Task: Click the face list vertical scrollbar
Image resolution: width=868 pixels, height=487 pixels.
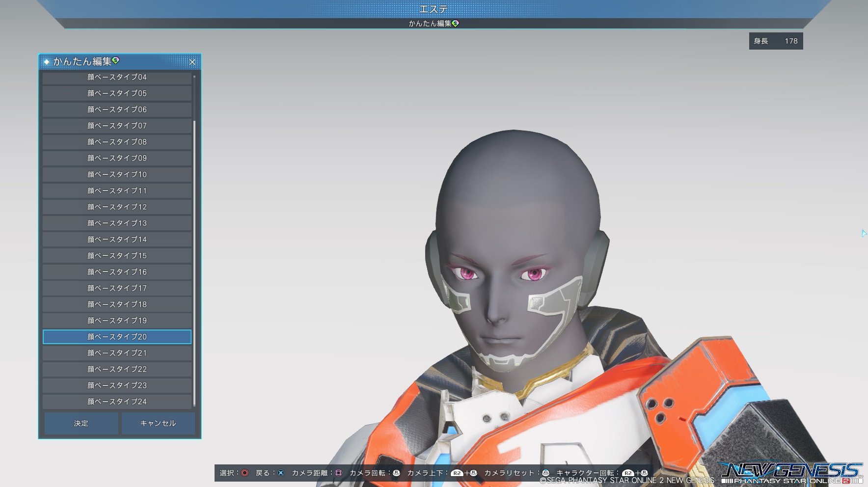Action: [x=194, y=260]
